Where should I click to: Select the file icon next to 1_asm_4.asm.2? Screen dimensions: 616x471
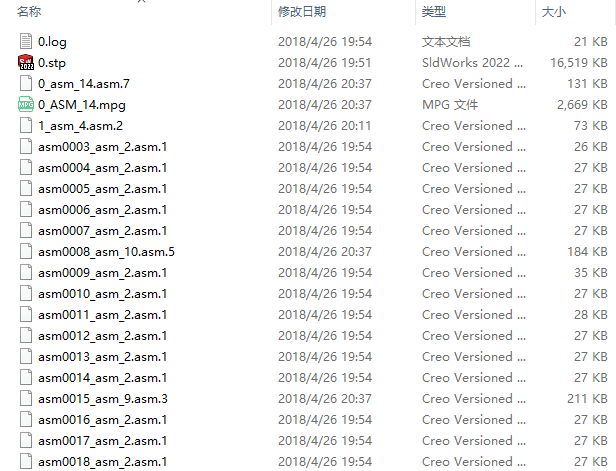coord(26,126)
